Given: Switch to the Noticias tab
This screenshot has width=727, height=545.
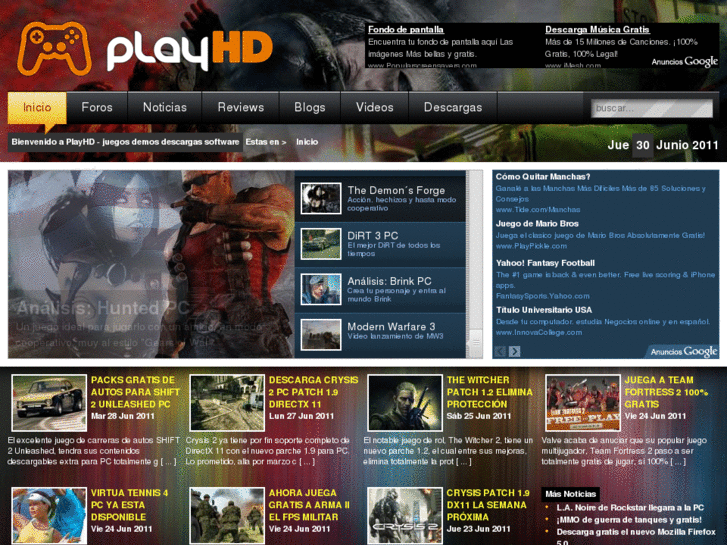Looking at the screenshot, I should 165,108.
